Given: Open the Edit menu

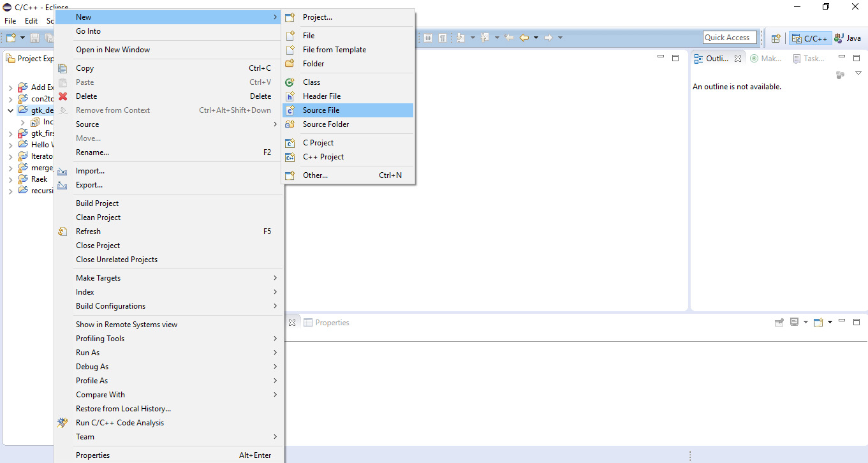Looking at the screenshot, I should pyautogui.click(x=31, y=20).
